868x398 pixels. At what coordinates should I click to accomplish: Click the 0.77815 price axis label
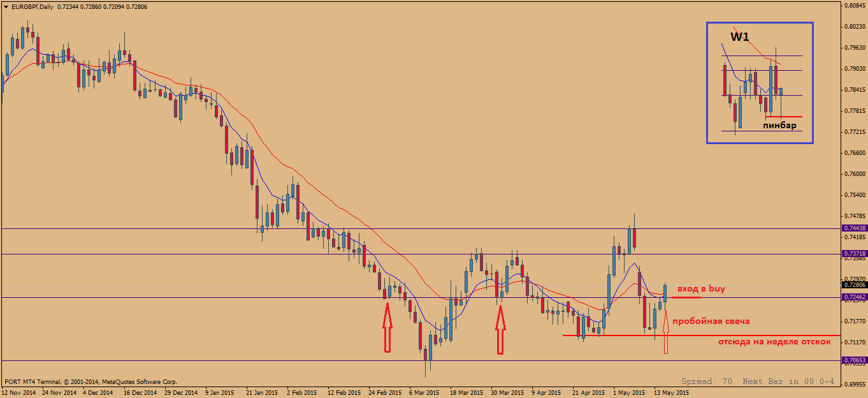pos(855,111)
